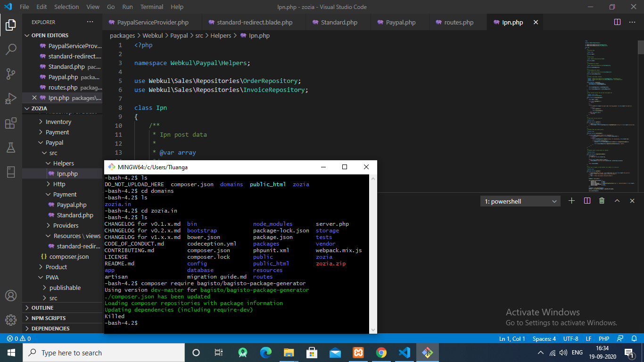
Task: Switch to PaypalServiceProvider.php tab
Action: pyautogui.click(x=152, y=22)
